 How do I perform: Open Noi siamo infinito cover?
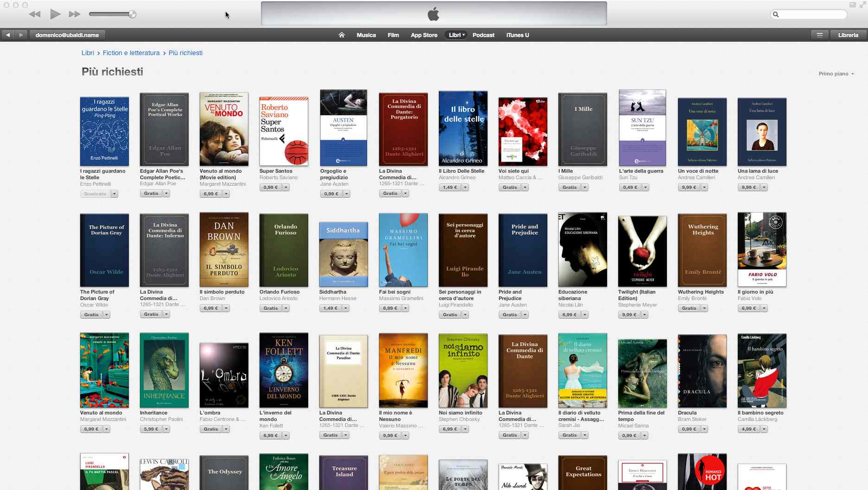463,371
